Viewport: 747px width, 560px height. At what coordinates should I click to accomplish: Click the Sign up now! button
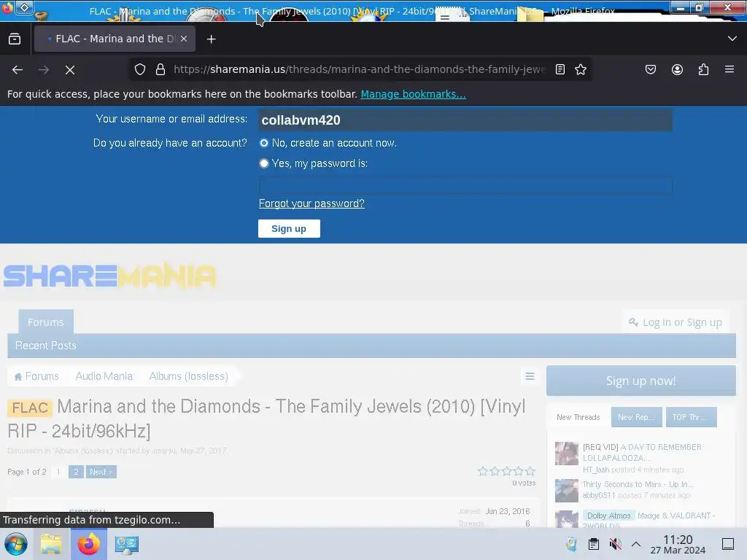(640, 381)
